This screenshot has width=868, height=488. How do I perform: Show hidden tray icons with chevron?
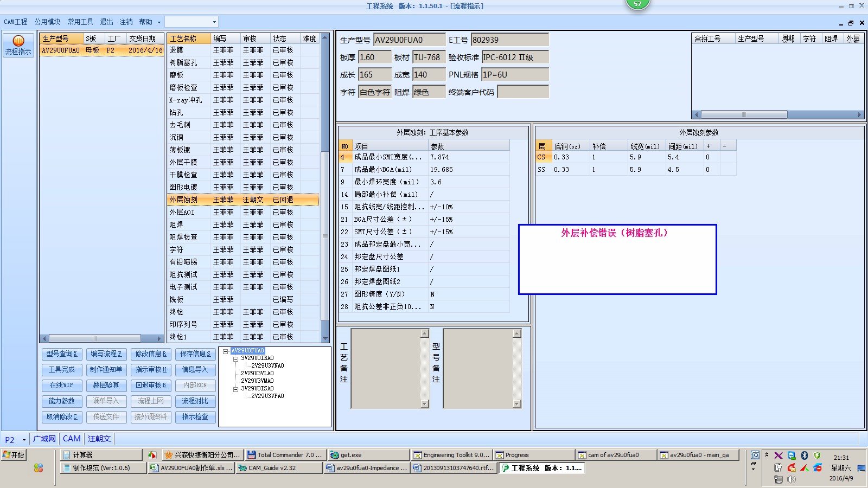[767, 454]
